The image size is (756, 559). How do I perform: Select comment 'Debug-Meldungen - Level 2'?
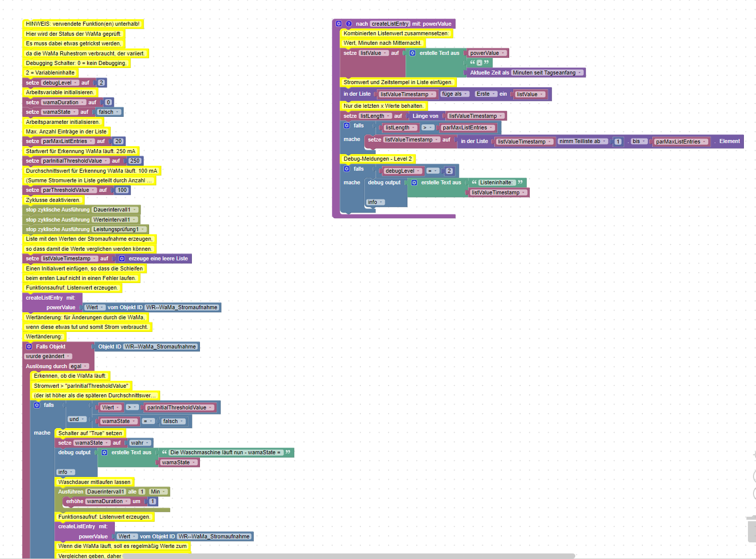pos(378,159)
